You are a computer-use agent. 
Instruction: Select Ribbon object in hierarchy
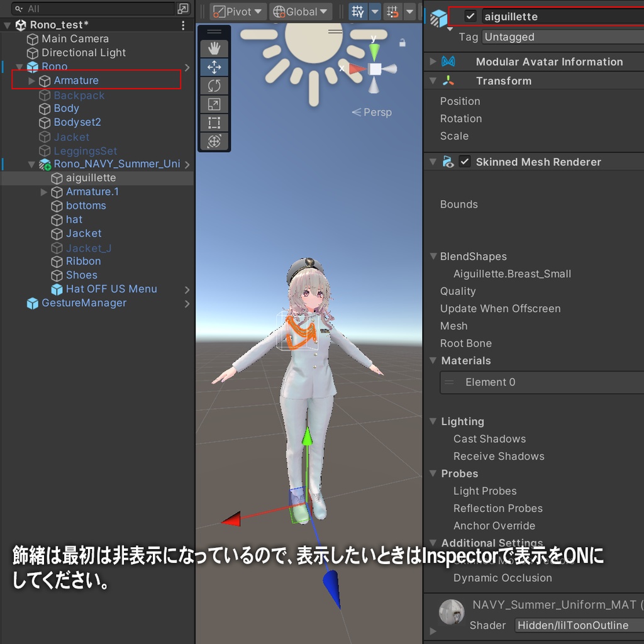pyautogui.click(x=83, y=261)
